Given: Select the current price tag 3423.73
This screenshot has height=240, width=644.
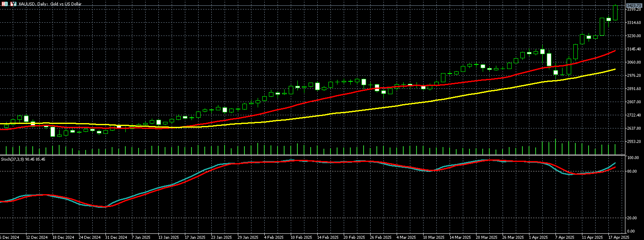Looking at the screenshot, I should click(x=634, y=5).
